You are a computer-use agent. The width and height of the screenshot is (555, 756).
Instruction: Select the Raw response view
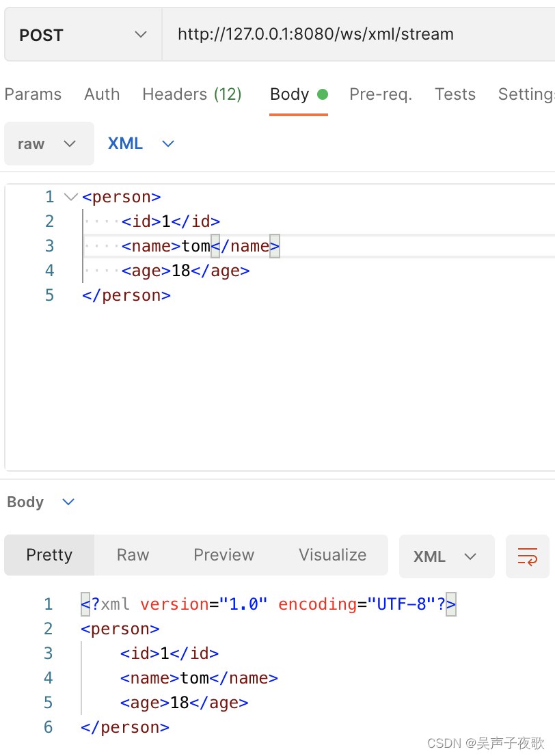click(133, 555)
